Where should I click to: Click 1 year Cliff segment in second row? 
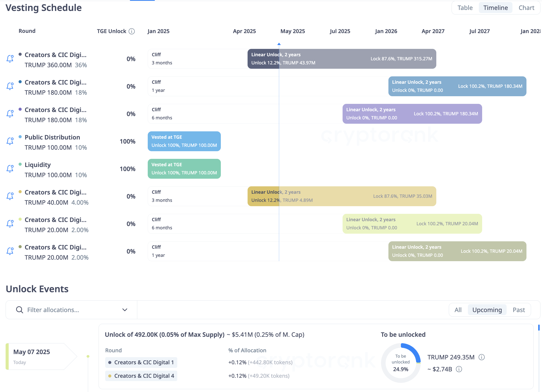(x=268, y=86)
